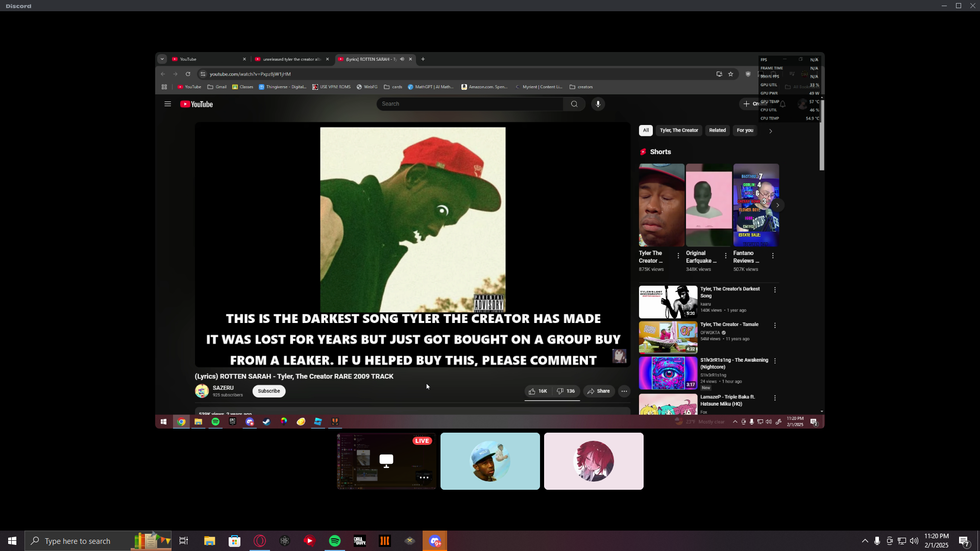The height and width of the screenshot is (551, 980).
Task: Select the blue WOLF hat participant tile
Action: tap(490, 461)
